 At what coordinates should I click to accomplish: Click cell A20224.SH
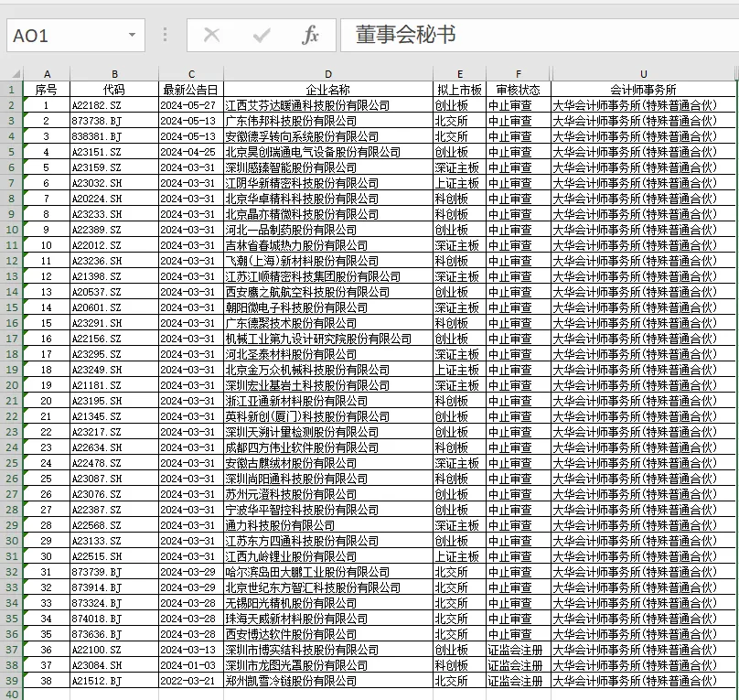tap(114, 199)
